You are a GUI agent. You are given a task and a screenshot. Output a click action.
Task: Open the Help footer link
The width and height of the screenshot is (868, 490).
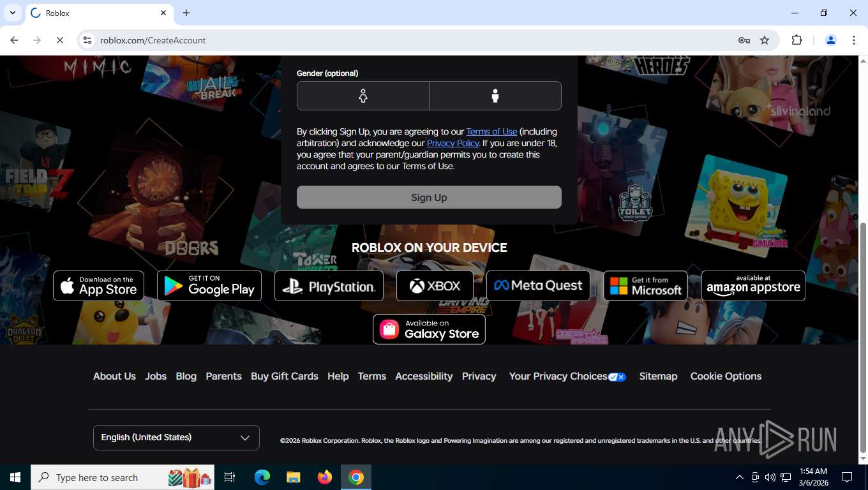pos(338,376)
